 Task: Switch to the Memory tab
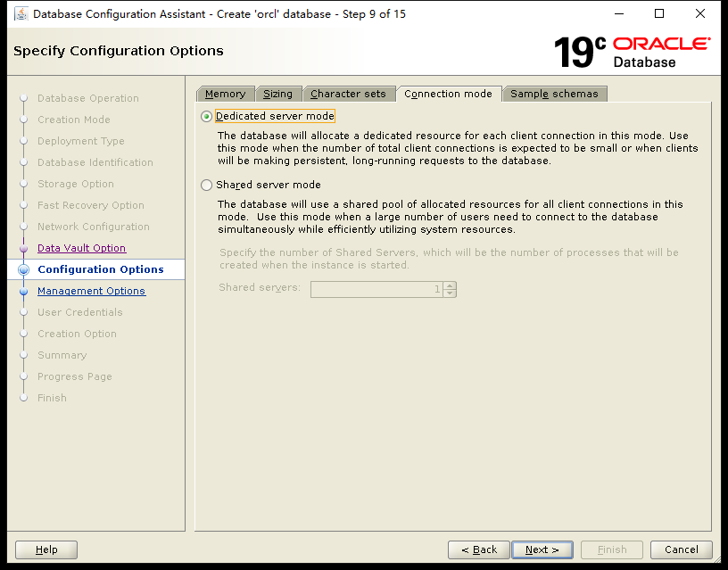[226, 94]
